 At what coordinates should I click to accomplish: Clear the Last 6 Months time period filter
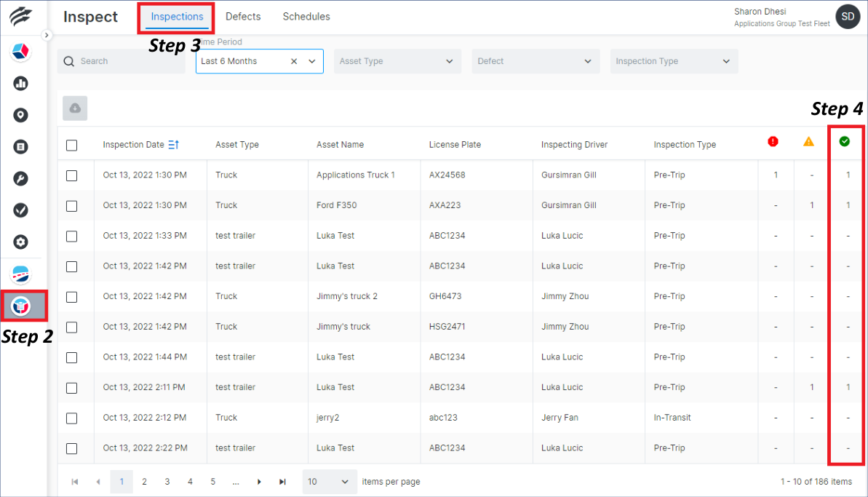(x=293, y=61)
